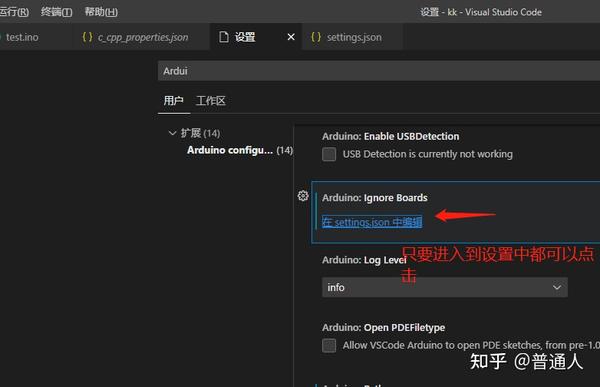Open the 帮助(H) menu
Screen dimensions: 600x387
(101, 12)
